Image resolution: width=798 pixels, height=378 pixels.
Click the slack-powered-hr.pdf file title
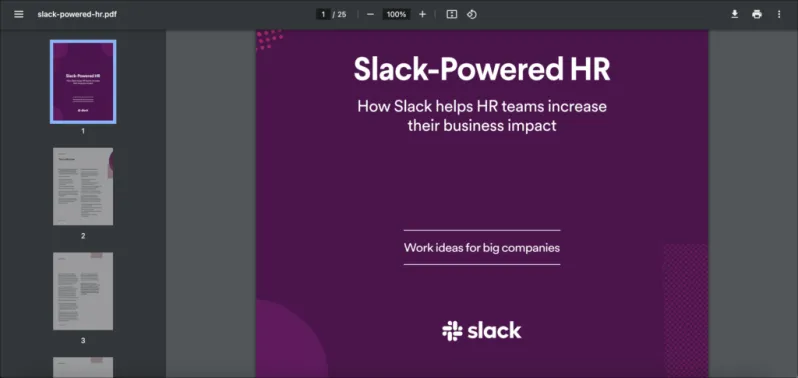(x=77, y=14)
